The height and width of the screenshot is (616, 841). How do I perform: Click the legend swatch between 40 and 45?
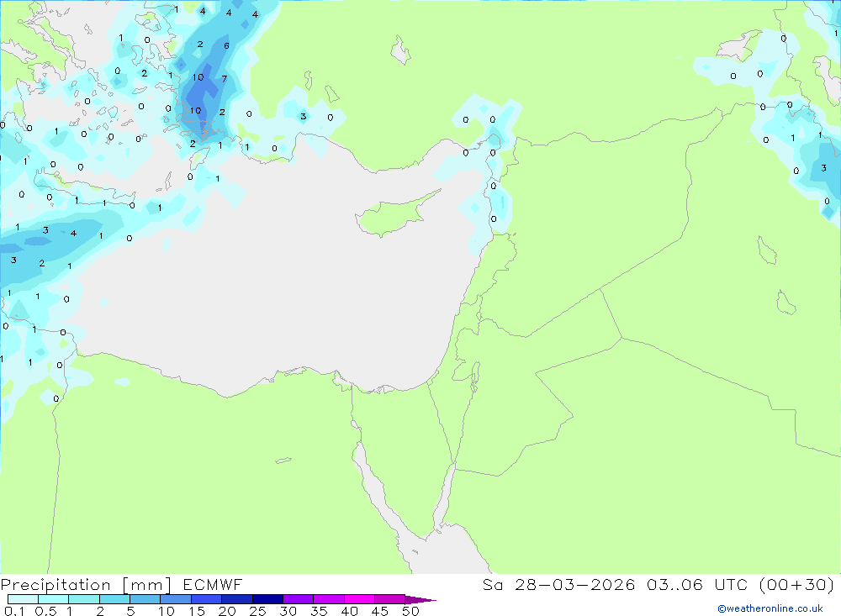click(x=359, y=599)
